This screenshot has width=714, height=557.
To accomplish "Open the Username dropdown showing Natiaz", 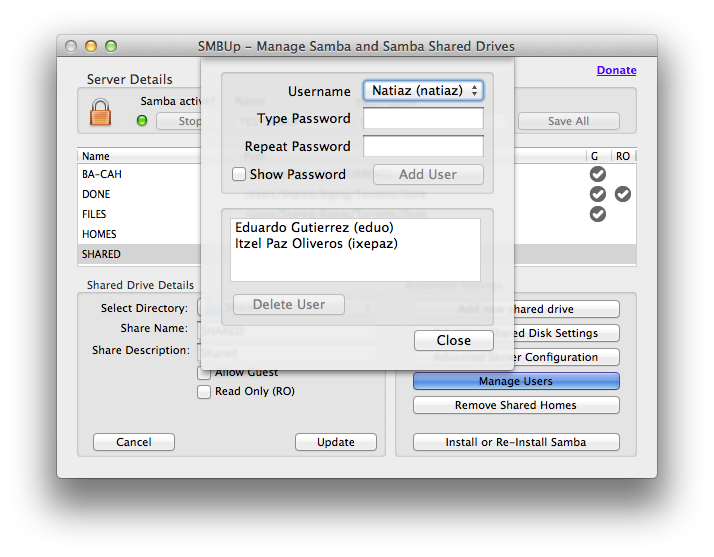I will (423, 91).
